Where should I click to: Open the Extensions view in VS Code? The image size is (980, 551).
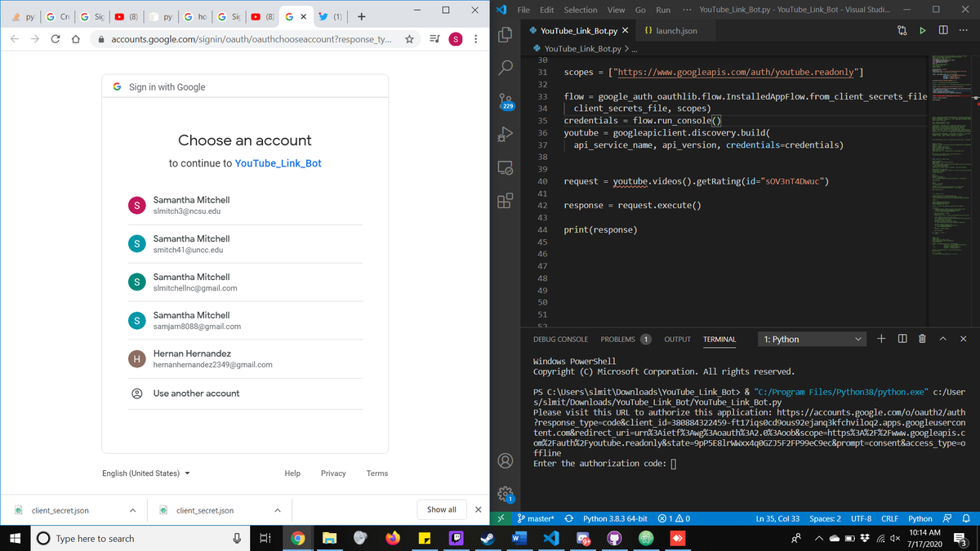point(506,200)
